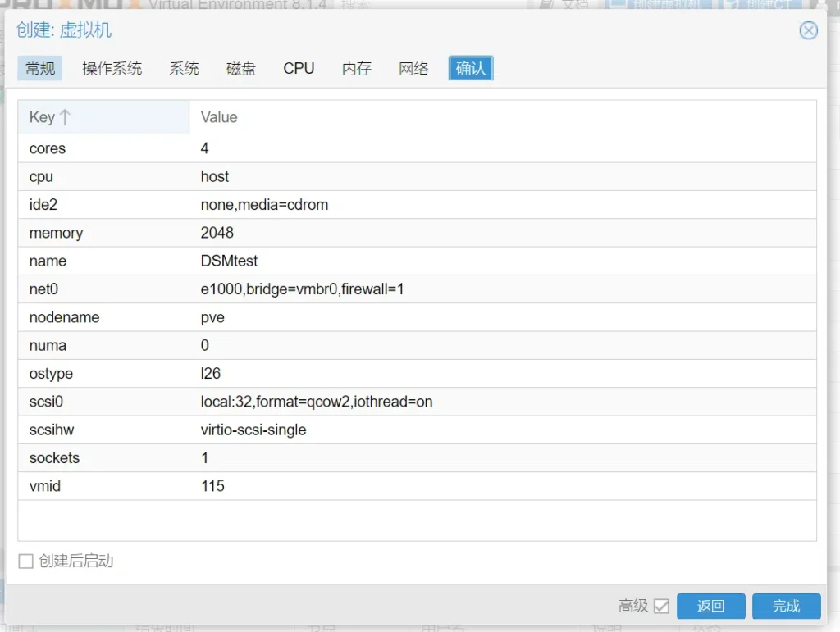Enable the 创建后启动 checkbox
The image size is (840, 632).
pyautogui.click(x=26, y=562)
